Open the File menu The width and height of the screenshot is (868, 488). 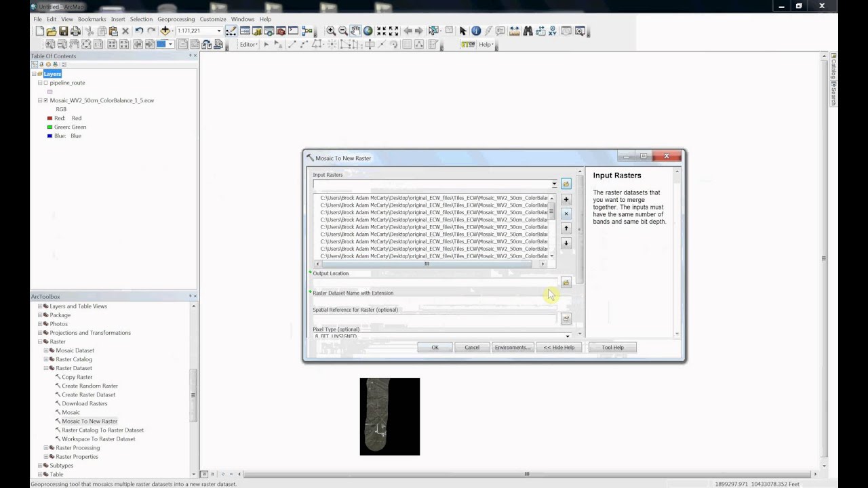(x=38, y=19)
